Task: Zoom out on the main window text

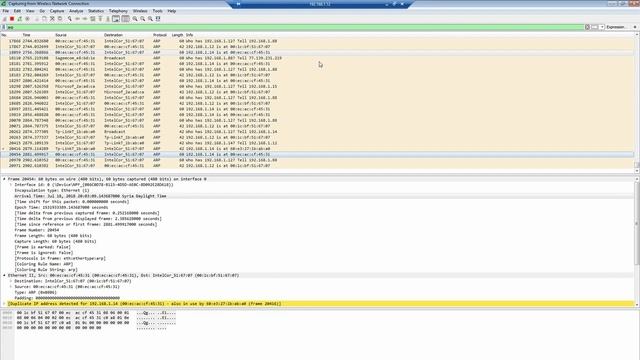Action: (x=142, y=19)
